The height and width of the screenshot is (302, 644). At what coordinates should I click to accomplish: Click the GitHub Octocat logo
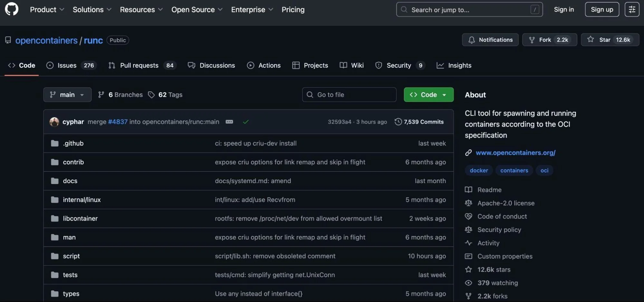pyautogui.click(x=12, y=9)
